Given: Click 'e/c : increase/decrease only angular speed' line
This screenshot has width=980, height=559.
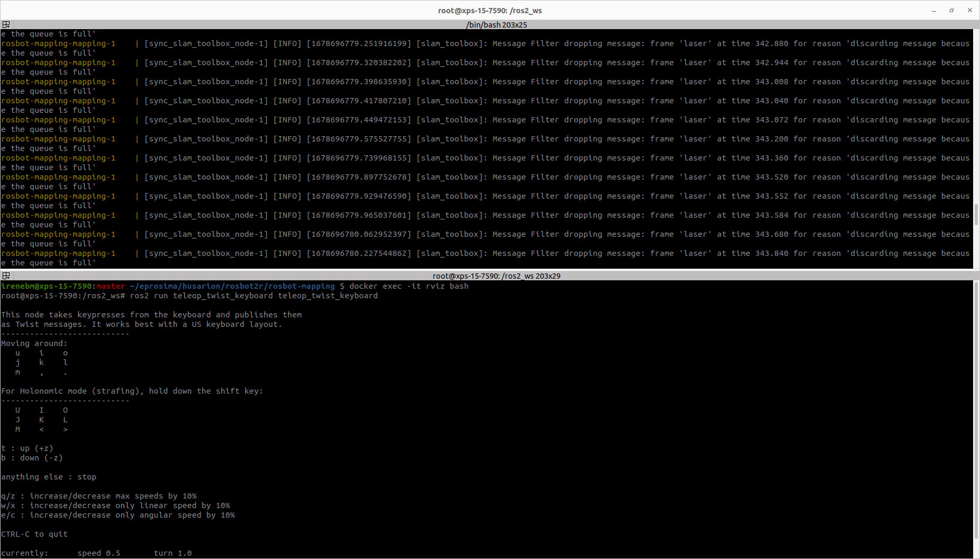Looking at the screenshot, I should [x=118, y=515].
